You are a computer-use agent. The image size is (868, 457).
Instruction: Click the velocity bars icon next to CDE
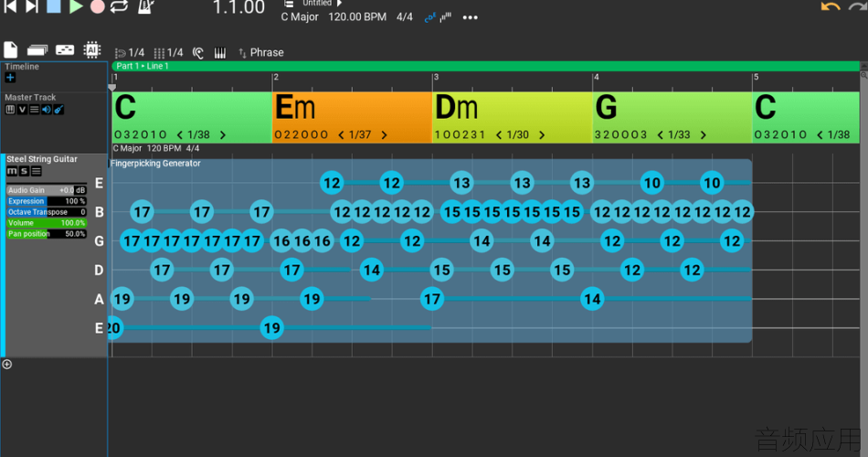(x=446, y=17)
